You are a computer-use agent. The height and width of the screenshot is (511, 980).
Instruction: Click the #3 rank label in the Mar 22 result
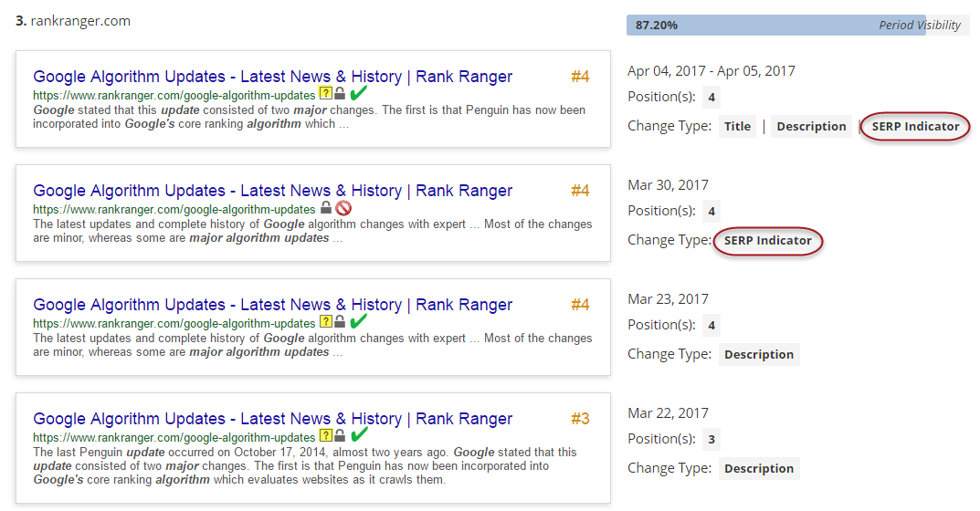click(580, 419)
